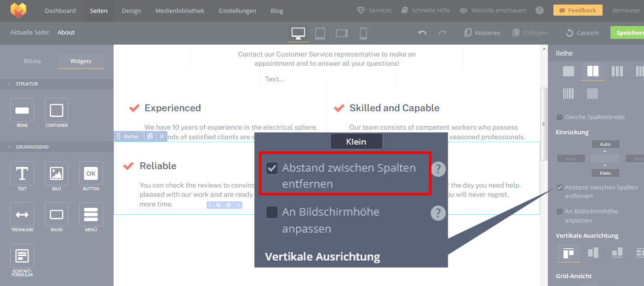Open the Klein bottom indent field

(605, 173)
